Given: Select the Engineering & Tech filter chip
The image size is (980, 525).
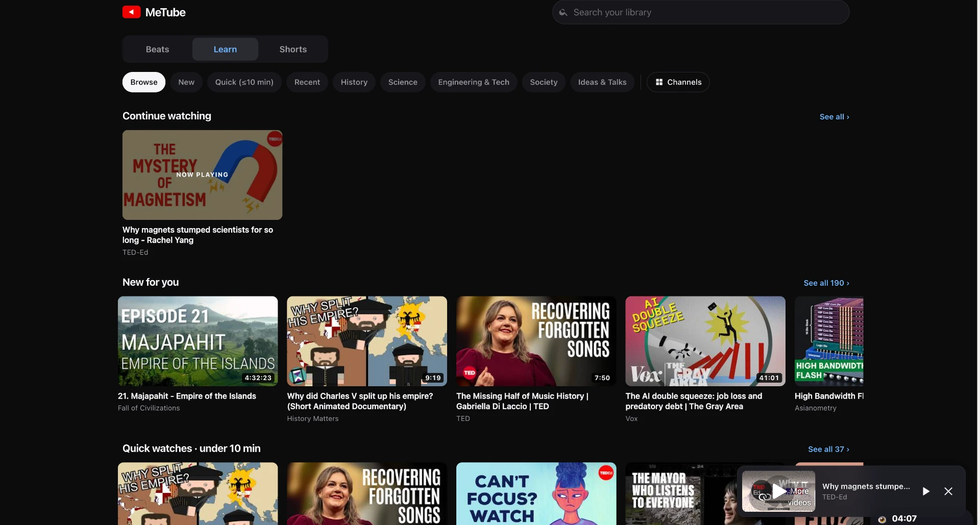Looking at the screenshot, I should (x=474, y=82).
